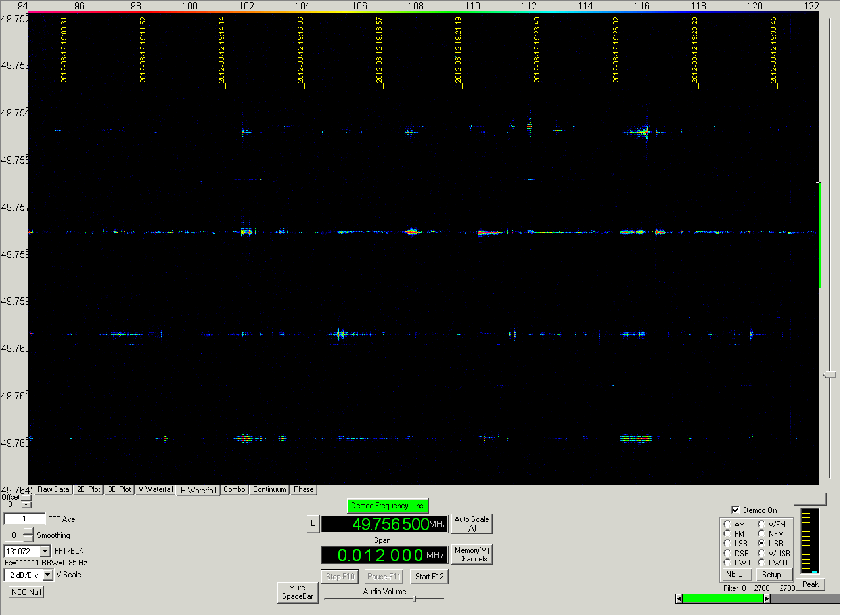Click the Mute SpaceBar button
The image size is (841, 616).
tap(298, 592)
